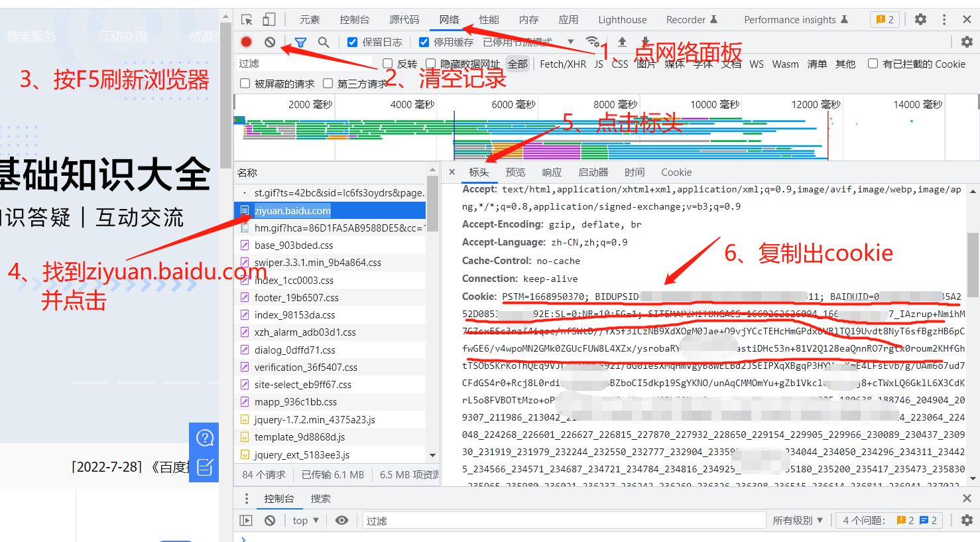Screen dimensions: 980x542
Task: Select the Preview tab of request
Action: [x=515, y=172]
